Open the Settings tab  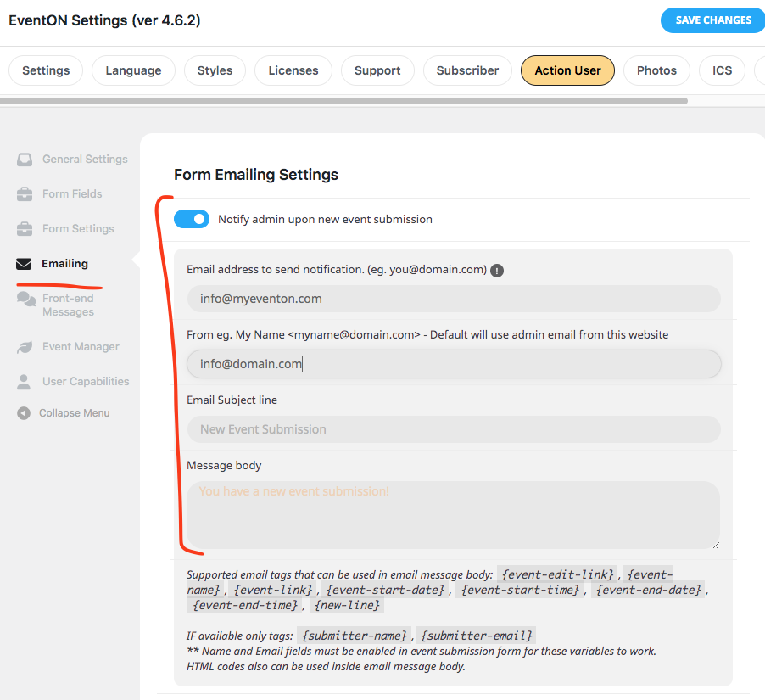click(x=46, y=70)
